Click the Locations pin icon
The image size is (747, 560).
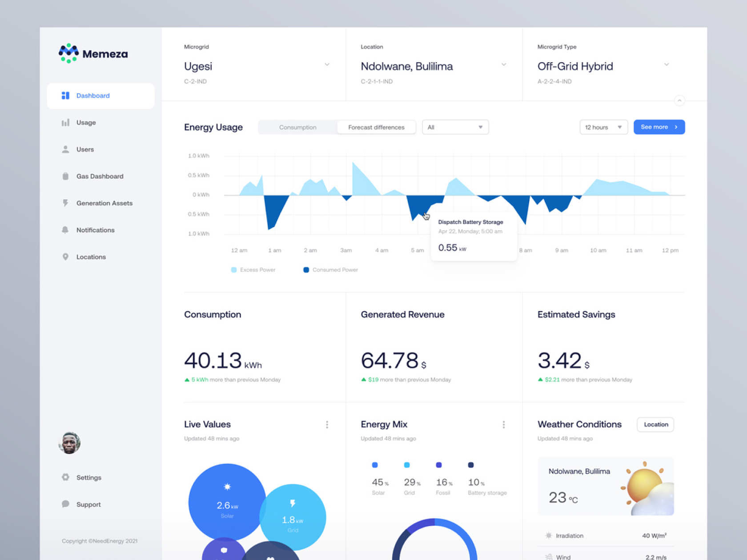tap(65, 257)
